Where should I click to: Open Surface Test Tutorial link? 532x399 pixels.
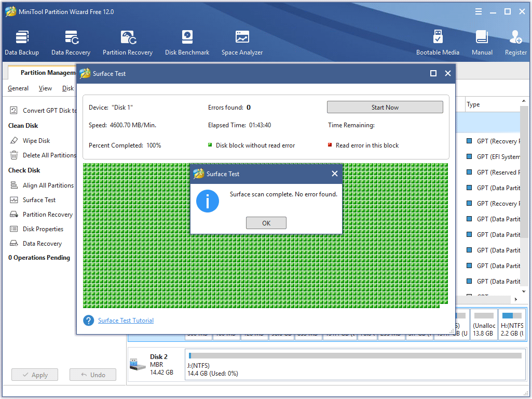[x=126, y=320]
